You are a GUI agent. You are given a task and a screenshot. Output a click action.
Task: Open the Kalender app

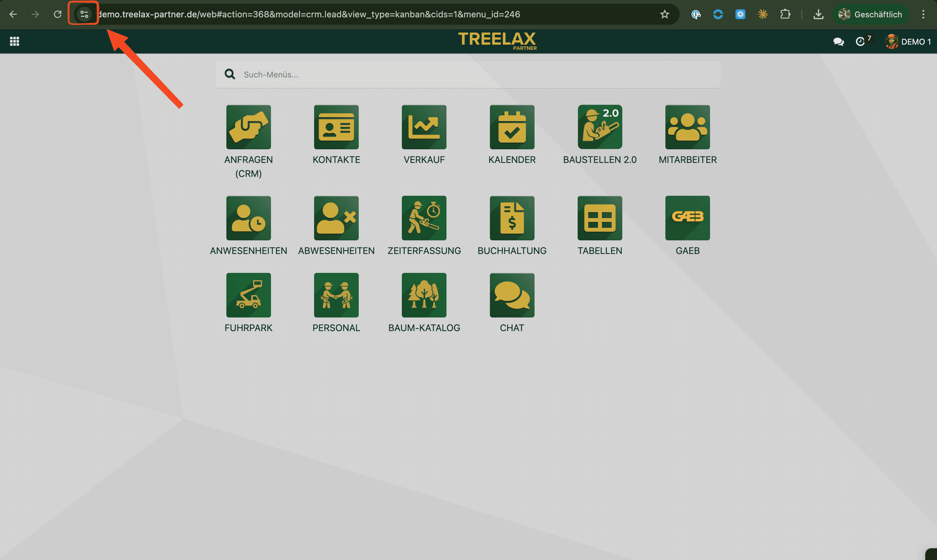point(512,127)
